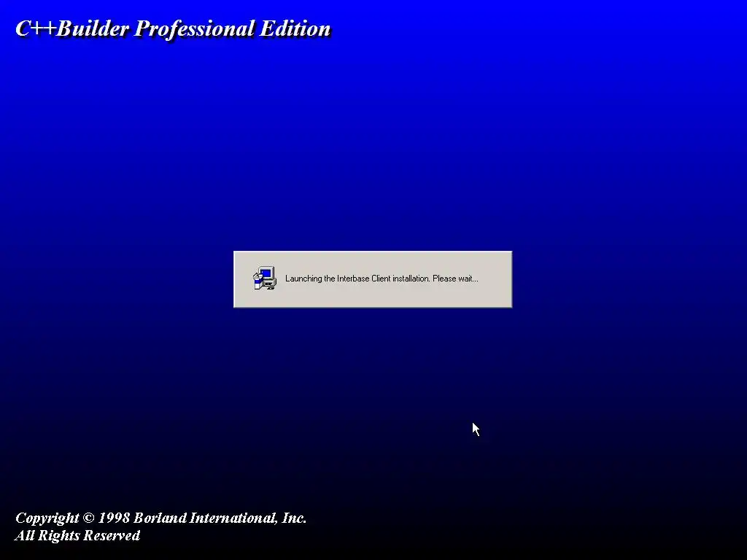This screenshot has height=560, width=747.
Task: Click the 'C++Builder Professional Edition' title text
Action: pos(173,28)
